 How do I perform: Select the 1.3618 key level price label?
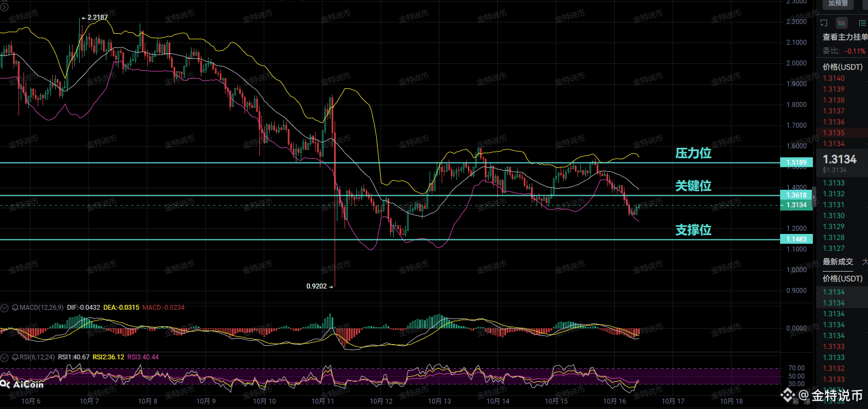796,195
